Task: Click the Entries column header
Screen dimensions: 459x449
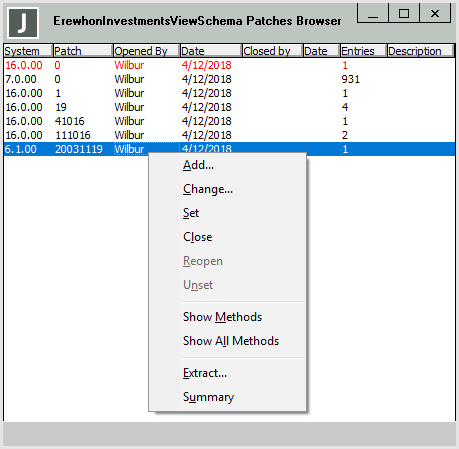Action: point(363,51)
